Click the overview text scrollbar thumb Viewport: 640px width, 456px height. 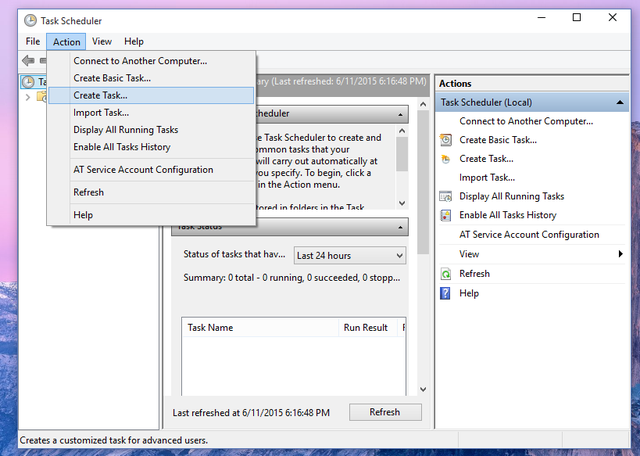click(x=402, y=154)
